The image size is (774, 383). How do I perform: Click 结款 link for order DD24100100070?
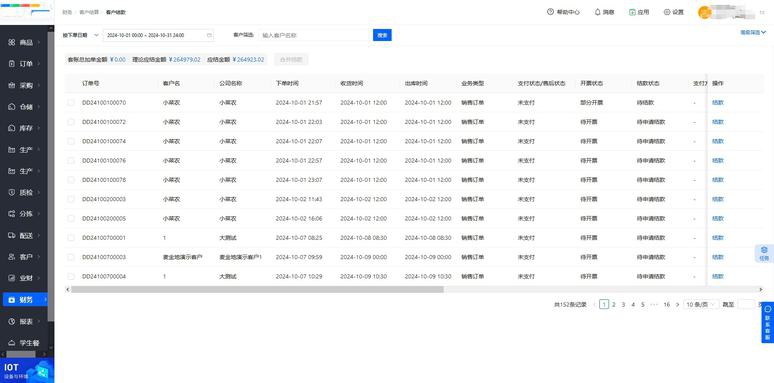(x=718, y=103)
